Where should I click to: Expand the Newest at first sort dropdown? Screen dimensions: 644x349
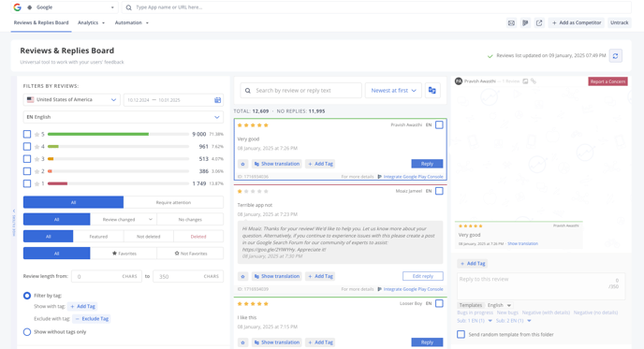393,91
